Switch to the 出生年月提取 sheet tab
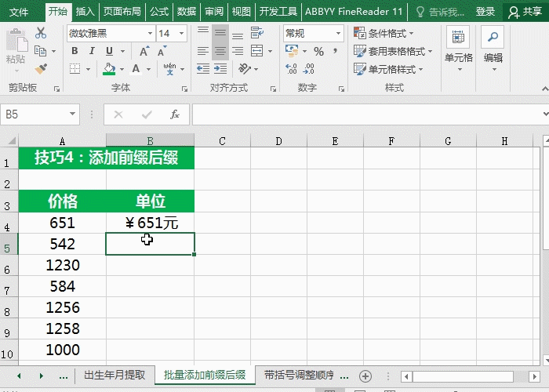Screen dimensions: 549x392 point(115,376)
